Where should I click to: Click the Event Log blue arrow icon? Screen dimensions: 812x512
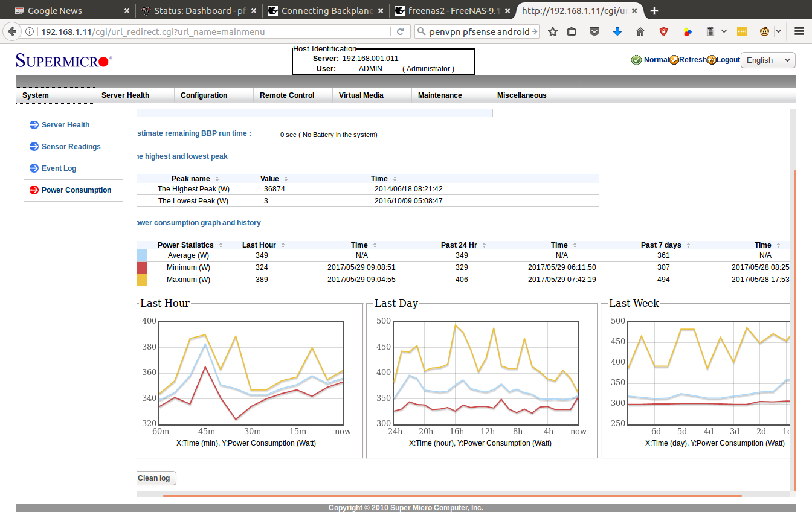(34, 168)
